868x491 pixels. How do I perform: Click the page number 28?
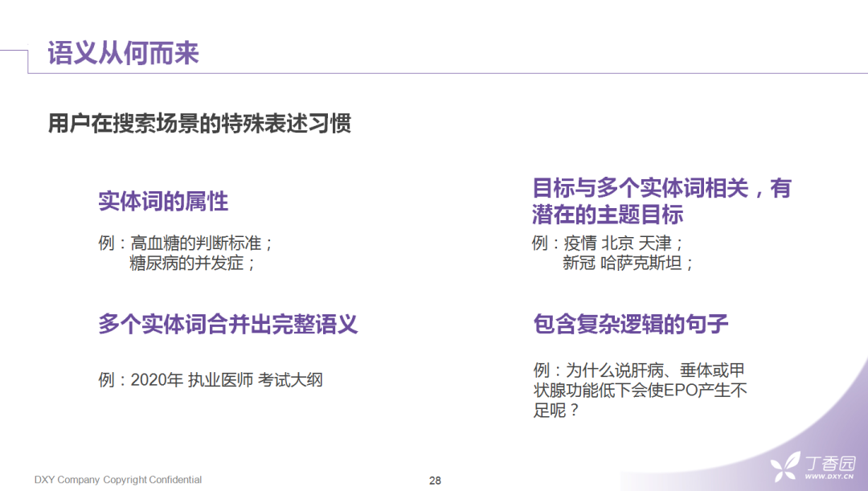click(x=435, y=481)
